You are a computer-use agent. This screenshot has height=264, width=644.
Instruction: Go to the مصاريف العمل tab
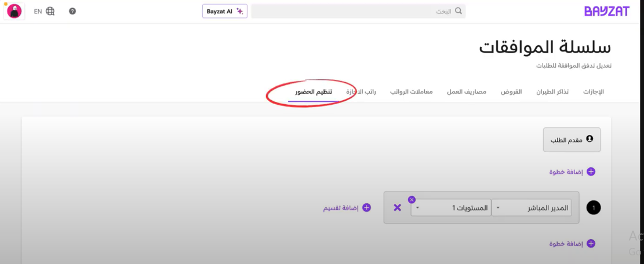click(x=466, y=92)
